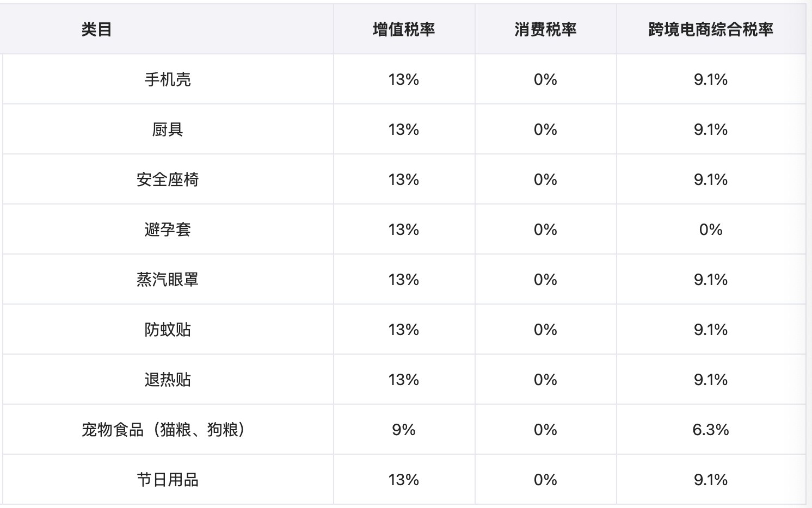Click the 跨境电商综合税率 column header
This screenshot has width=812, height=508.
(711, 29)
